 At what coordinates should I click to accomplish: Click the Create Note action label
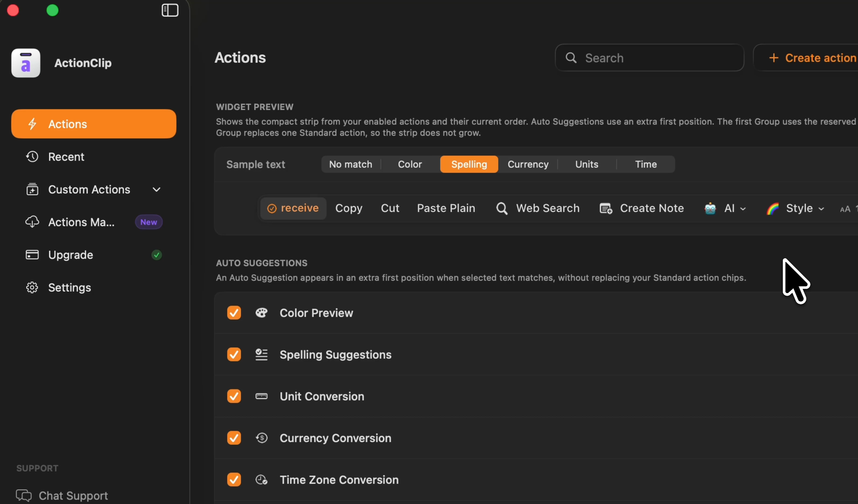point(652,208)
